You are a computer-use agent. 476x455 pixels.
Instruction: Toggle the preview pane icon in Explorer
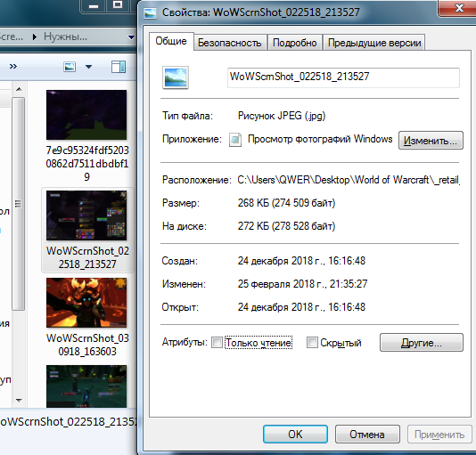pyautogui.click(x=119, y=67)
